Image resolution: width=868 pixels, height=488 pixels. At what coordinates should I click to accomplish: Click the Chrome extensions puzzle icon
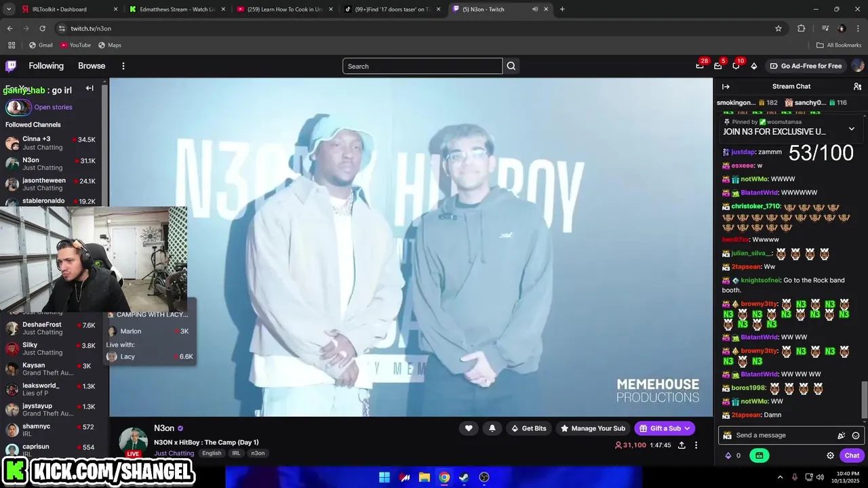point(802,28)
